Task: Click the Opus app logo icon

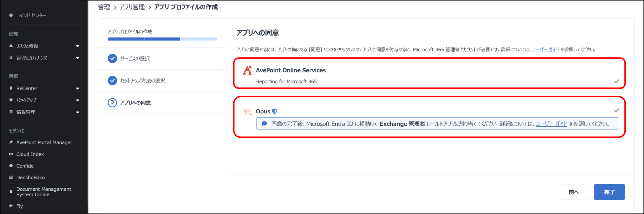Action: click(x=247, y=111)
